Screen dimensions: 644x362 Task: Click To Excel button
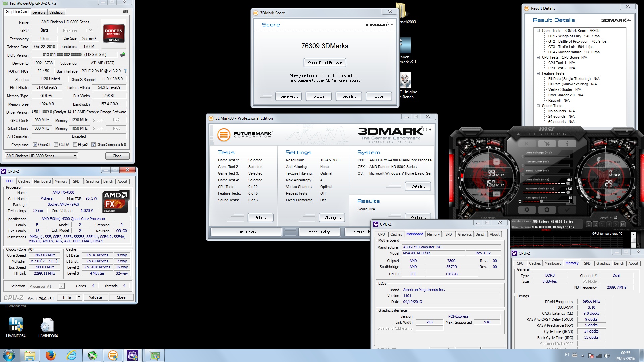(x=318, y=96)
